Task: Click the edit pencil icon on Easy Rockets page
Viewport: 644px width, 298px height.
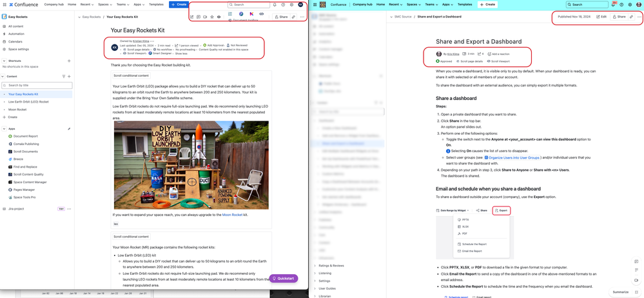Action: (x=192, y=17)
